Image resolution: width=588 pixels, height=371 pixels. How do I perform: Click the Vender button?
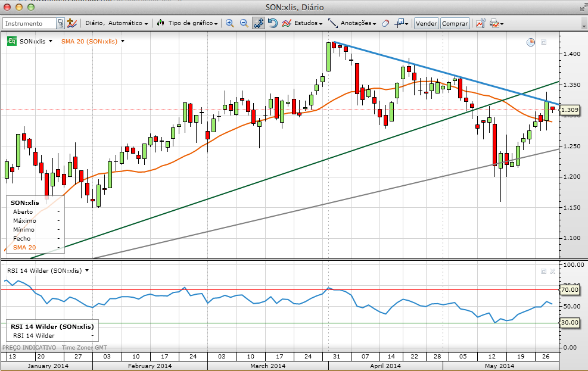click(x=427, y=23)
